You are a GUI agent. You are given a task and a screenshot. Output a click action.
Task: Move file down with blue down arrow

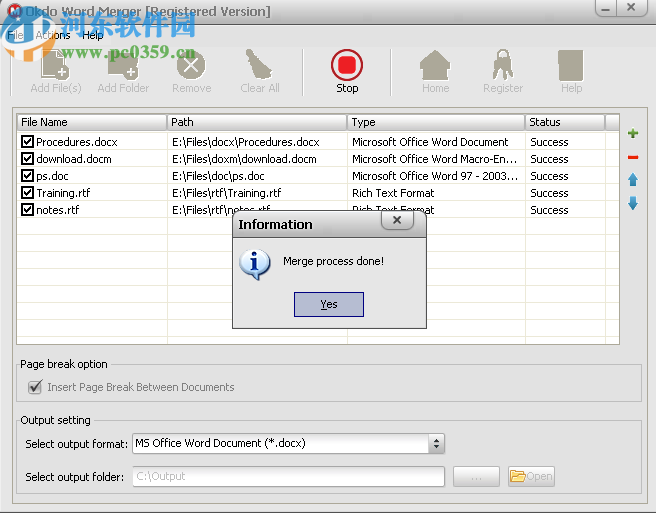point(633,203)
